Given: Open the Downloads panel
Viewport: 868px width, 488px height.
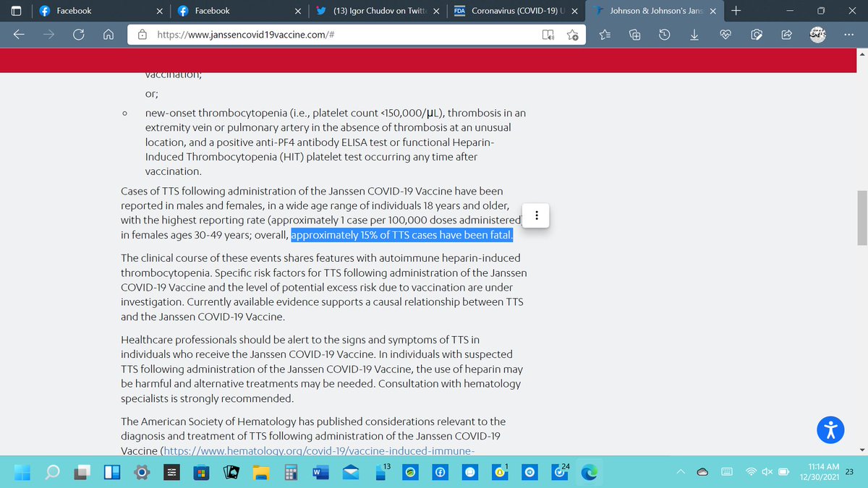Looking at the screenshot, I should [693, 35].
